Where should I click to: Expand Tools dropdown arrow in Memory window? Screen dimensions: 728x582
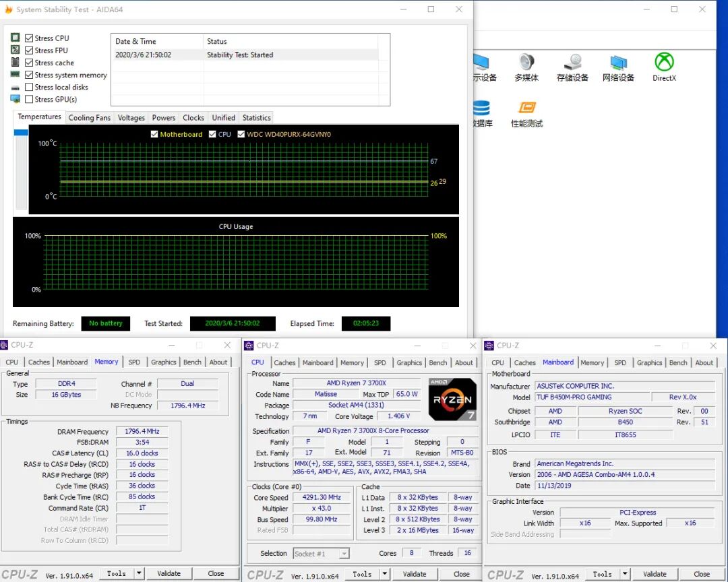[x=139, y=574]
